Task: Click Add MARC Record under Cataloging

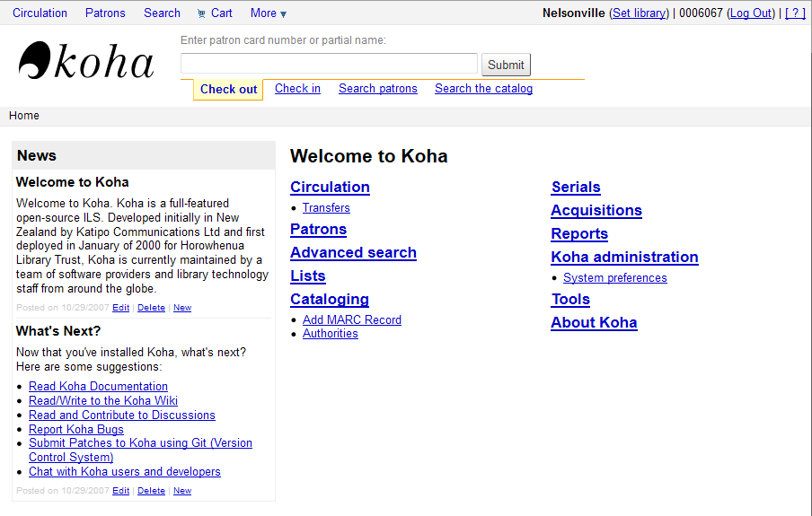Action: [x=351, y=319]
